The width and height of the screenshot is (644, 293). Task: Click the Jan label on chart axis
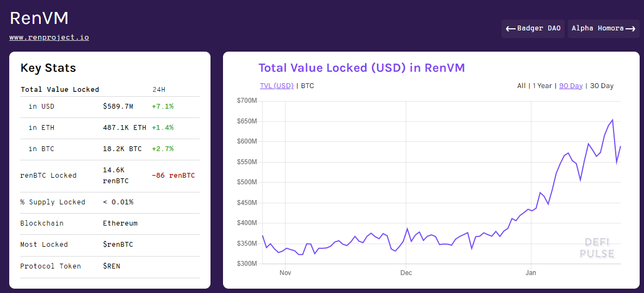click(530, 272)
